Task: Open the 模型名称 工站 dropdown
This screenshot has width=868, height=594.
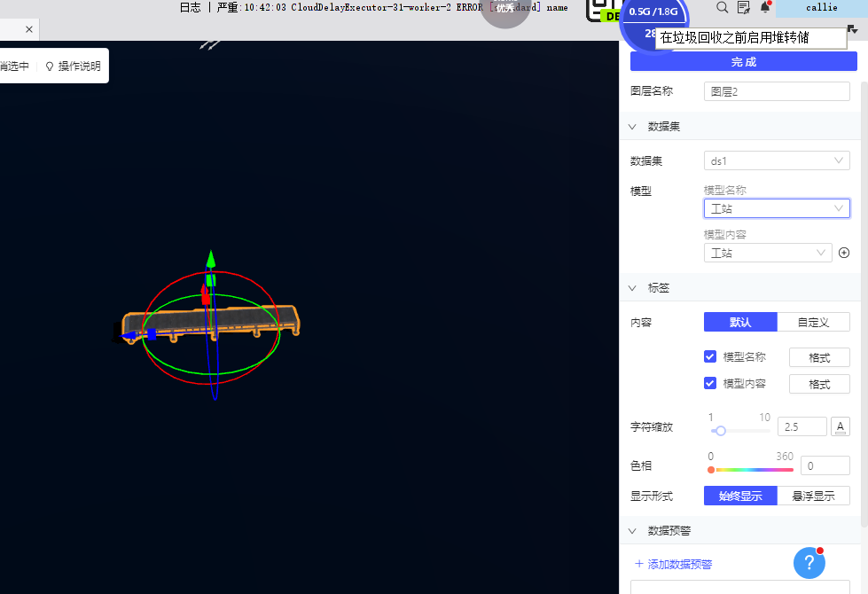Action: click(777, 208)
